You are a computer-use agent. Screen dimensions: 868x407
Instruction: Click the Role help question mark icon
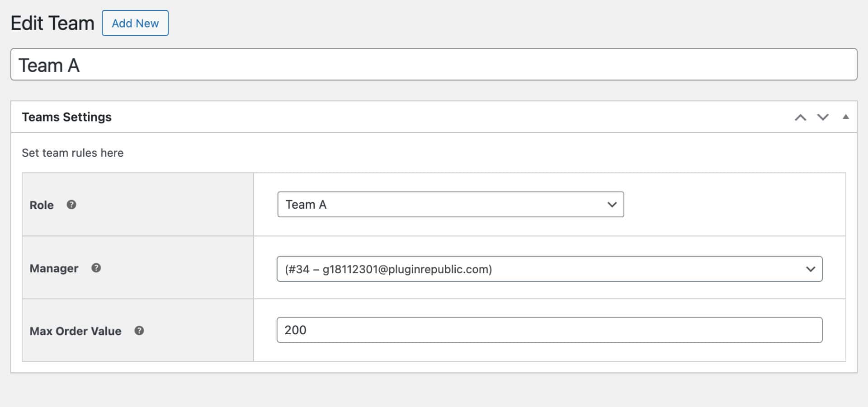click(x=71, y=205)
